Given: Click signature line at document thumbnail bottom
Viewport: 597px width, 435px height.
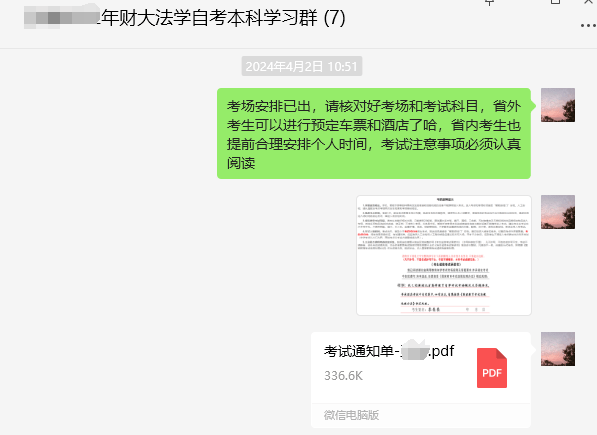Looking at the screenshot, I should click(x=445, y=309).
